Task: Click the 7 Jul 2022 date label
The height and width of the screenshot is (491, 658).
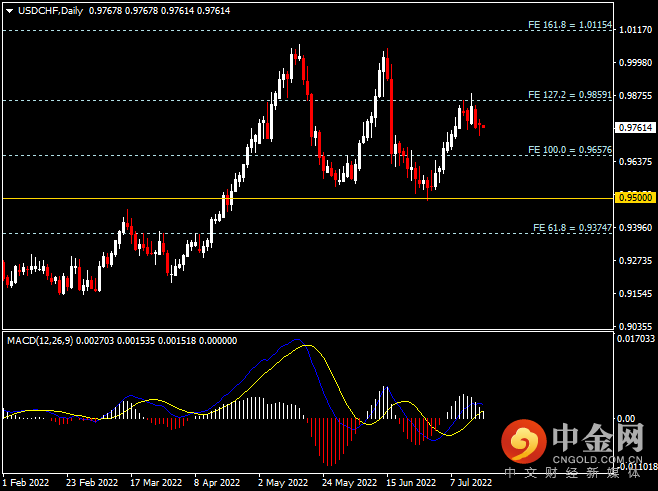Action: tap(471, 483)
